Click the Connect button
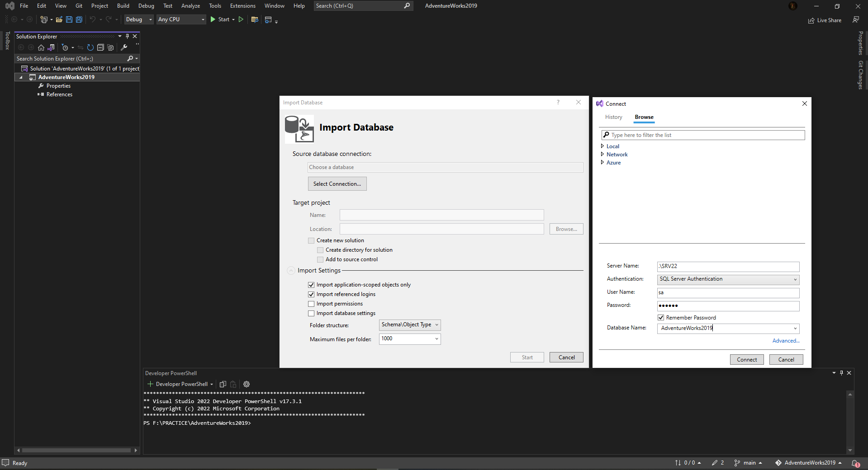Viewport: 868px width, 470px height. coord(746,359)
